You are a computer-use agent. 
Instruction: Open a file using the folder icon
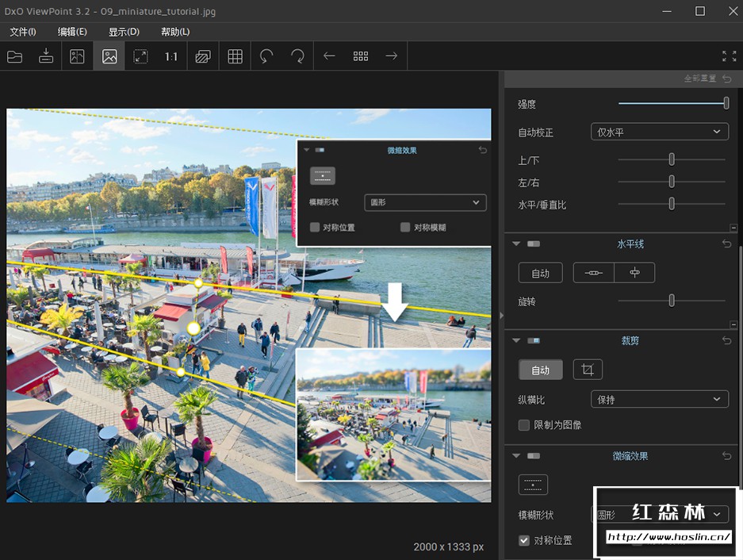(x=15, y=56)
